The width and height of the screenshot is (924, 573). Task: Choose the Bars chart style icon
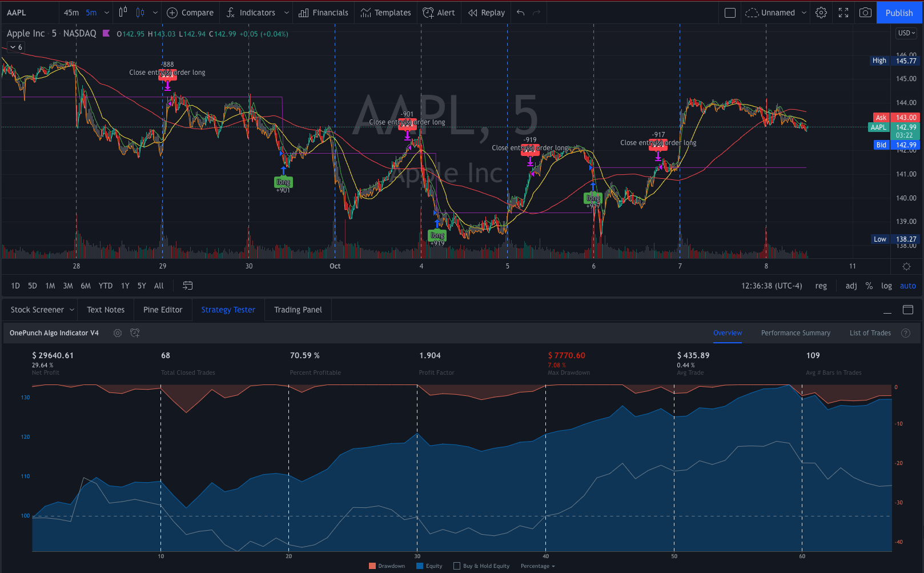pyautogui.click(x=123, y=13)
